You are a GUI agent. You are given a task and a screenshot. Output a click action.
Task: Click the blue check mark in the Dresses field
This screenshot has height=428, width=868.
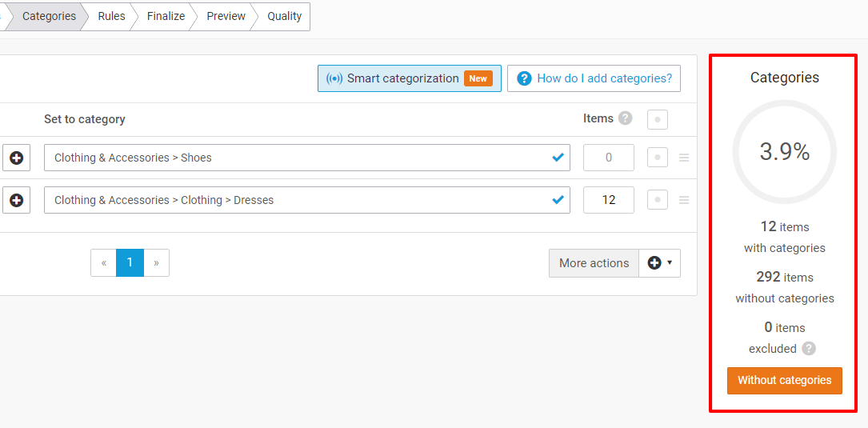[558, 200]
